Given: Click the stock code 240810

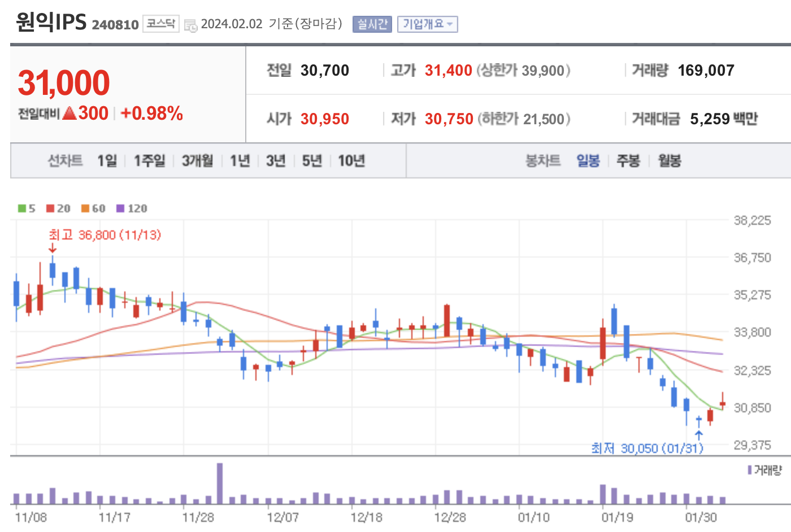Looking at the screenshot, I should [x=115, y=25].
